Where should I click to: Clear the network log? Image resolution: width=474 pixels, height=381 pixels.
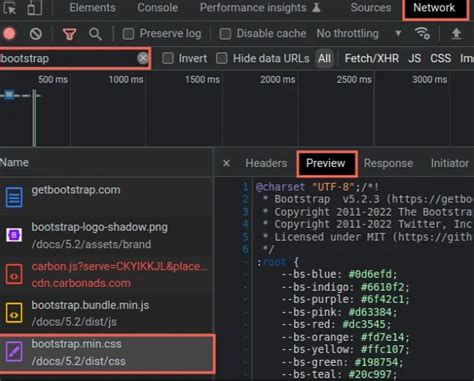pyautogui.click(x=36, y=34)
